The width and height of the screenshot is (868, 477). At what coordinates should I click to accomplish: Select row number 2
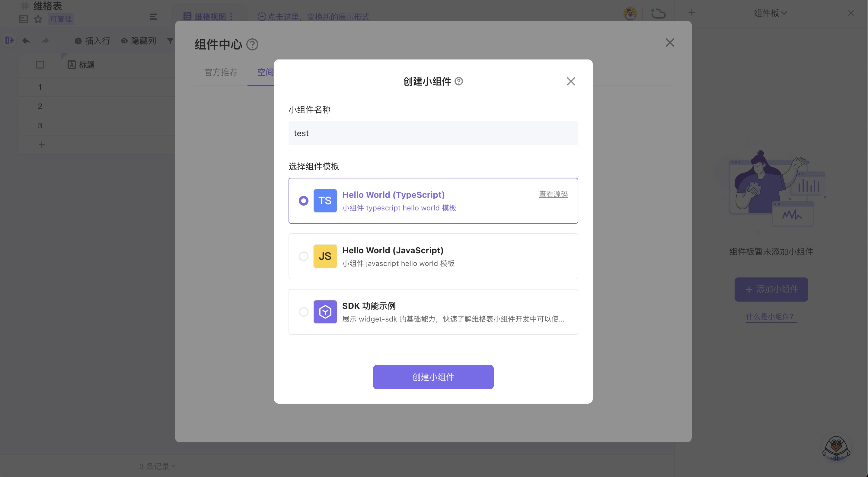click(x=40, y=106)
